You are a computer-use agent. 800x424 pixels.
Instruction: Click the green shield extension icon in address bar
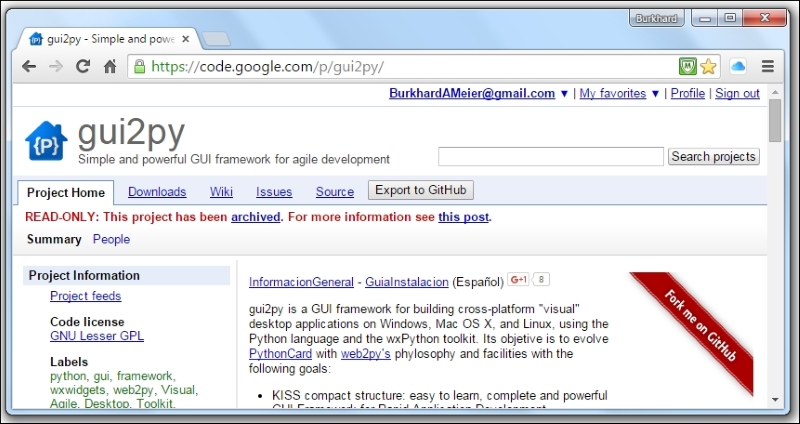688,66
